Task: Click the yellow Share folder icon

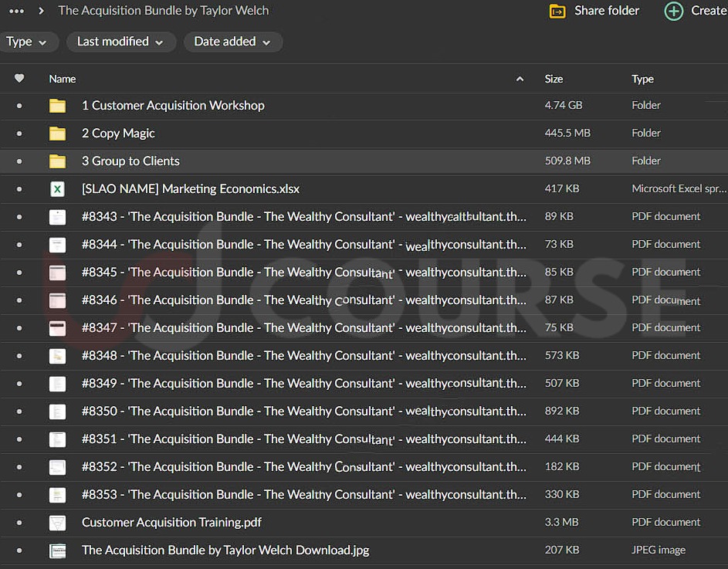Action: click(x=557, y=11)
